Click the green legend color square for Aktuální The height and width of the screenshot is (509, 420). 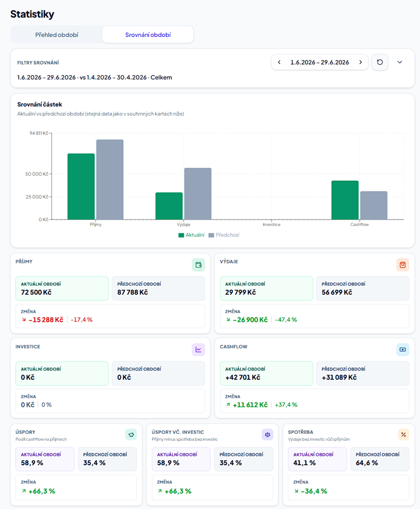coord(181,235)
